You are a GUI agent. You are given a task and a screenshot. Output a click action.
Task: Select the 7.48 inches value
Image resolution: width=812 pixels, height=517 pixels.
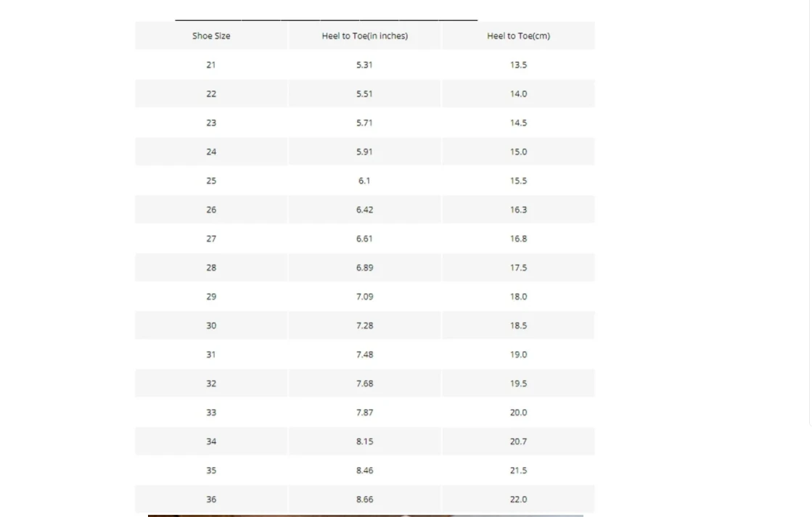(x=364, y=355)
